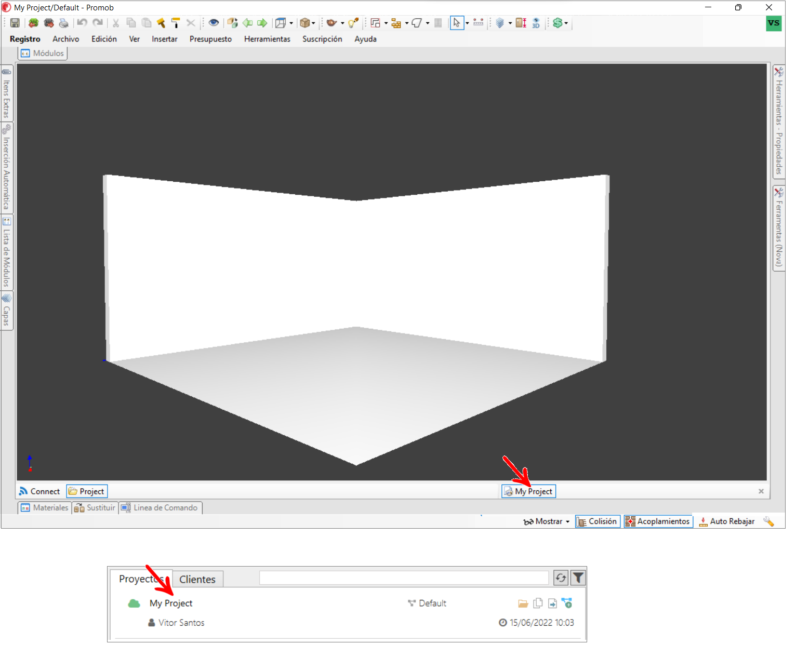
Task: Click the brick wall builder icon
Action: 396,23
